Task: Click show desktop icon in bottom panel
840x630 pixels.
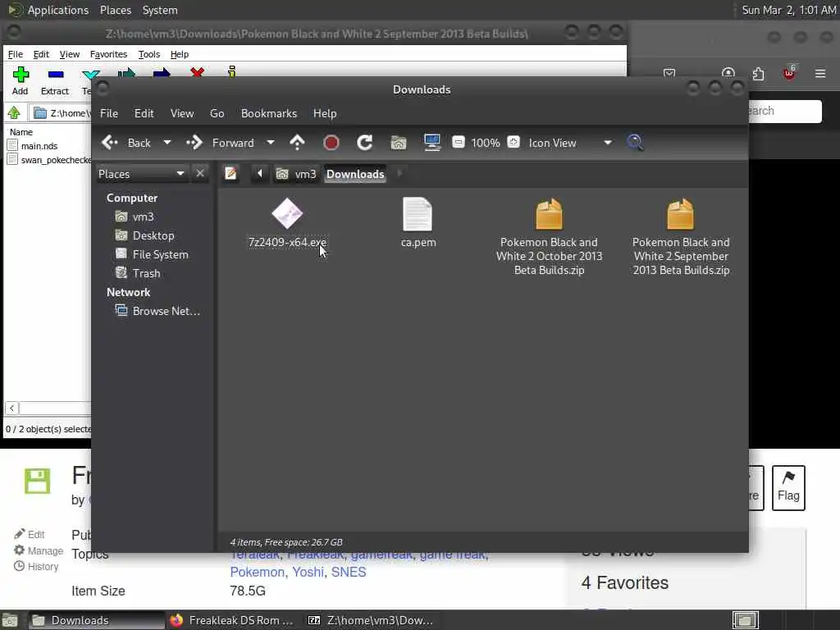Action: 10,620
